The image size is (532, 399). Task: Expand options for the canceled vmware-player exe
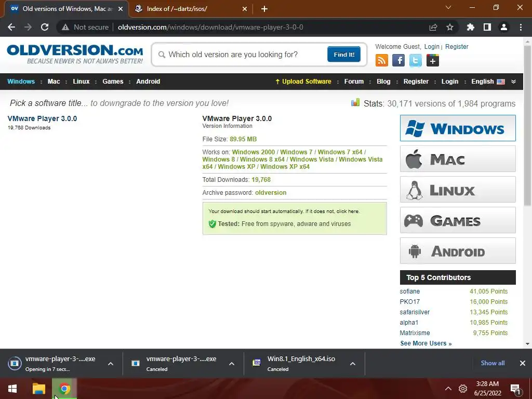click(x=232, y=364)
